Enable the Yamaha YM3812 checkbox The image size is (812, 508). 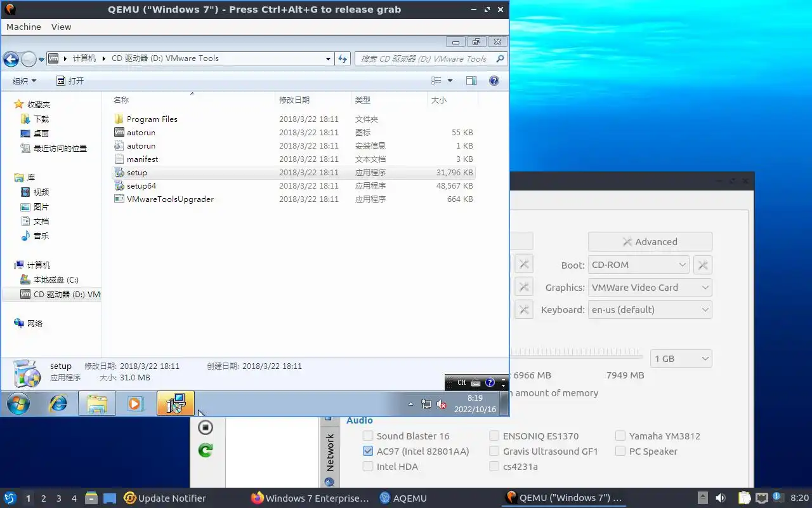(x=620, y=436)
